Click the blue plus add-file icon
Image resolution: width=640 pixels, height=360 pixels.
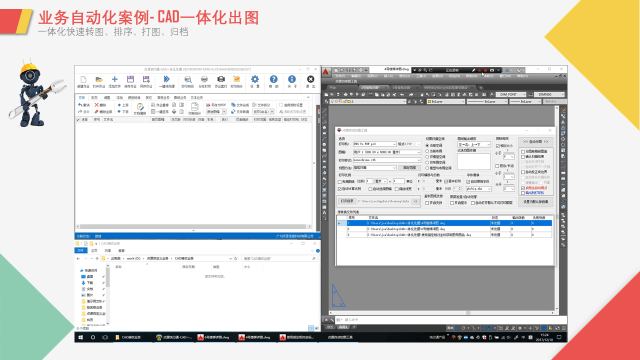click(x=115, y=79)
